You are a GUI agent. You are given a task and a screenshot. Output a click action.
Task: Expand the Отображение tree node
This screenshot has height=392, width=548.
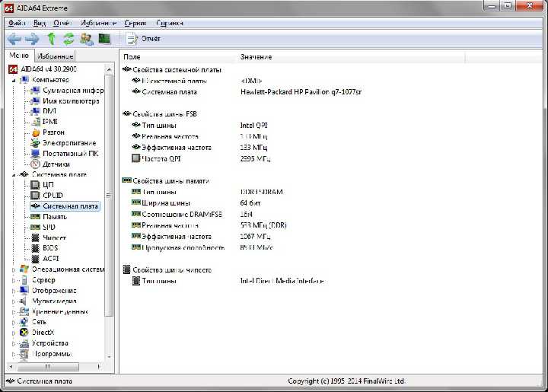[x=14, y=291]
